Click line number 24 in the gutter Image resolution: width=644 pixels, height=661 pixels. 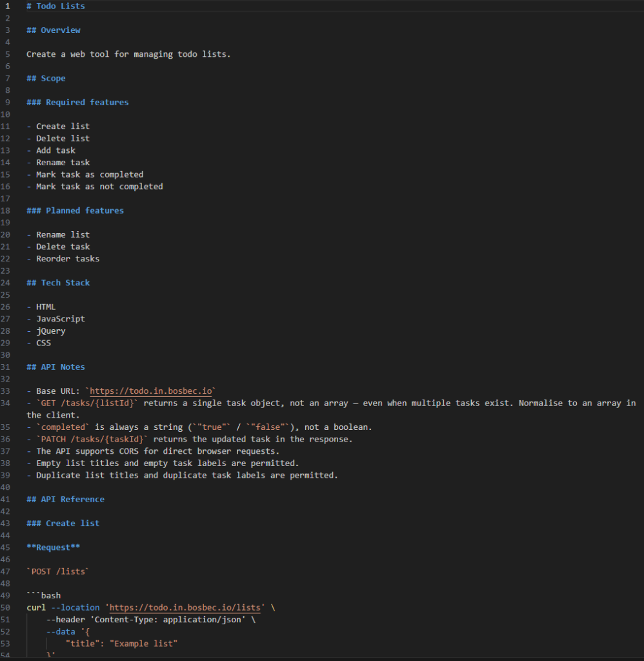(6, 283)
